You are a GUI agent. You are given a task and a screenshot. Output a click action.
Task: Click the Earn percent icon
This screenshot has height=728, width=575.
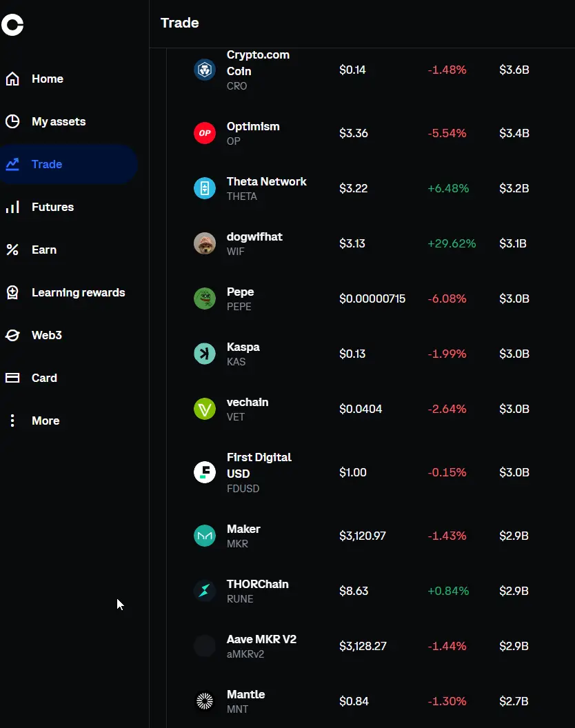(x=12, y=250)
